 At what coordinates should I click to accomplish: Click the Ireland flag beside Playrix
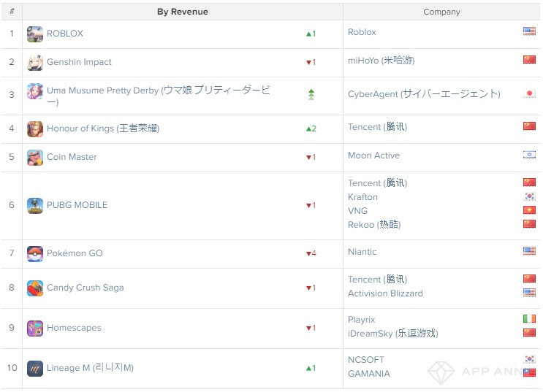pyautogui.click(x=529, y=319)
